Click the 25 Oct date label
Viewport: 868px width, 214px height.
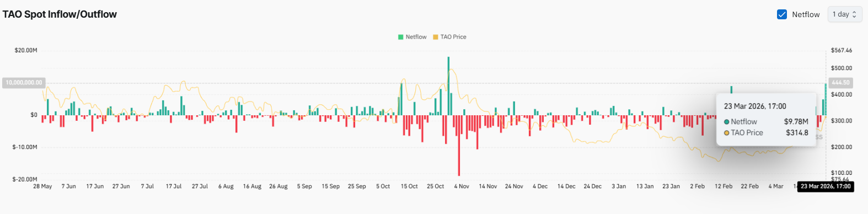pyautogui.click(x=436, y=186)
